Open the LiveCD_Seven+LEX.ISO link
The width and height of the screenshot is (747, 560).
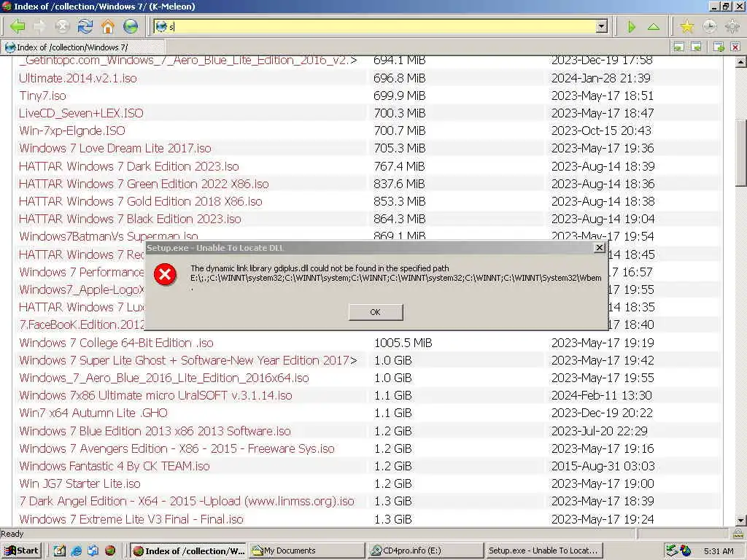81,113
